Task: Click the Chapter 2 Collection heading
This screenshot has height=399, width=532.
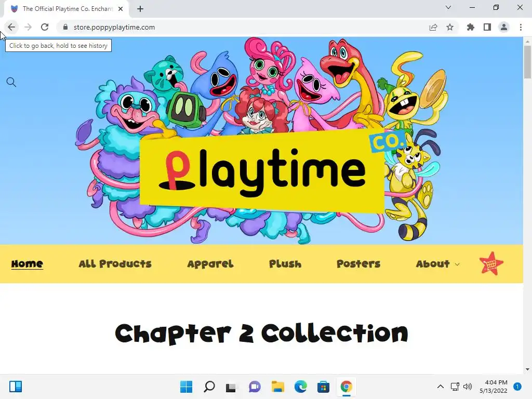Action: (262, 334)
